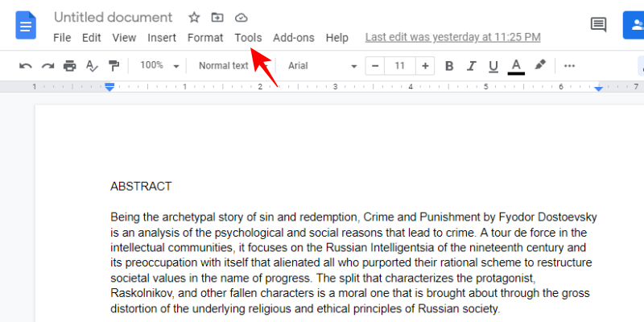Open the 100% zoom dropdown
The image size is (644, 322).
pos(157,66)
